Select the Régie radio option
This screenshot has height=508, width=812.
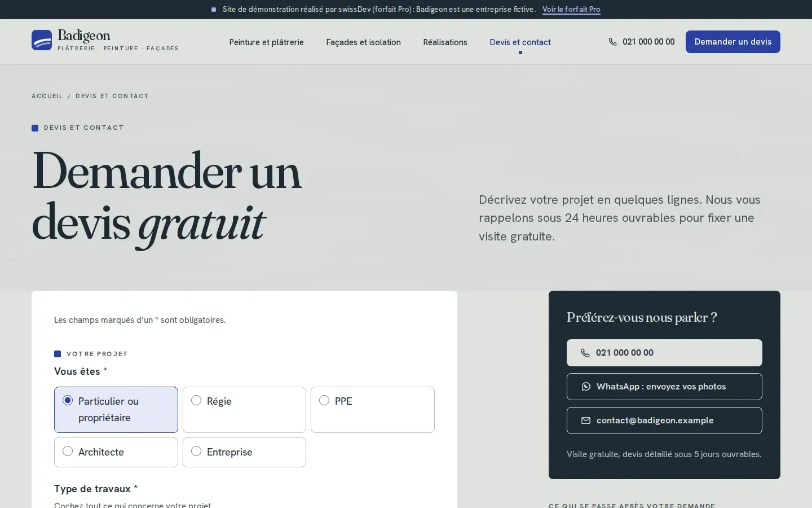[x=196, y=400]
